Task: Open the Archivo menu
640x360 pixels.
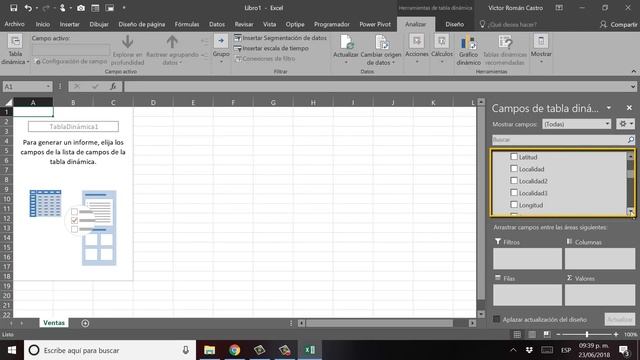Action: 14,24
